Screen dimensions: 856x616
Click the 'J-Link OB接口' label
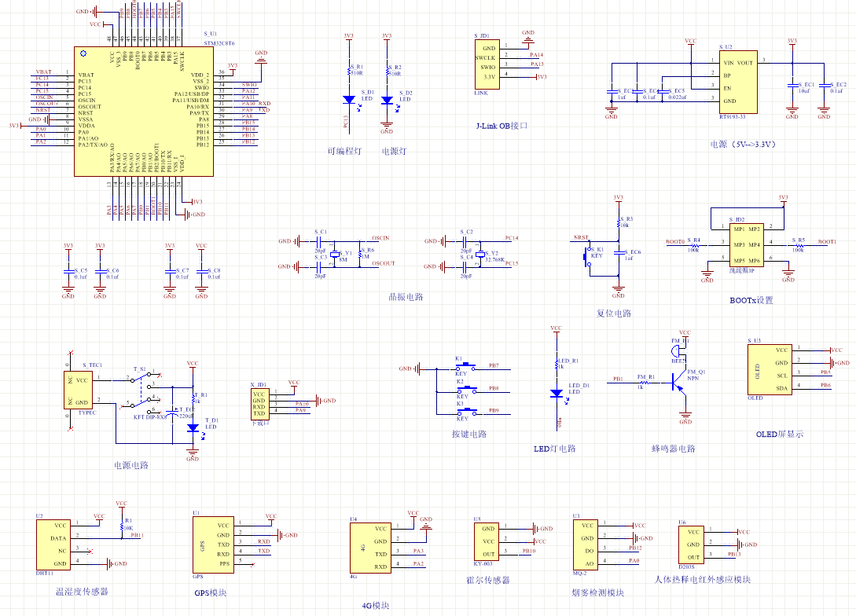[501, 126]
